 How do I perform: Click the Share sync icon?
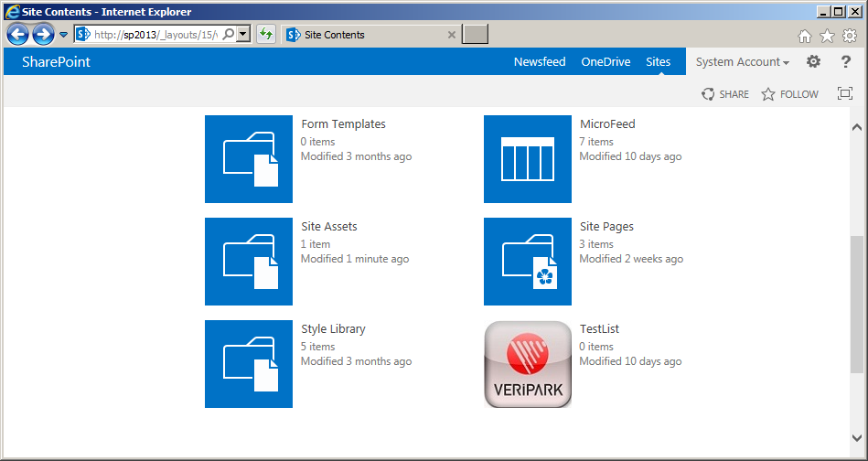click(x=707, y=94)
